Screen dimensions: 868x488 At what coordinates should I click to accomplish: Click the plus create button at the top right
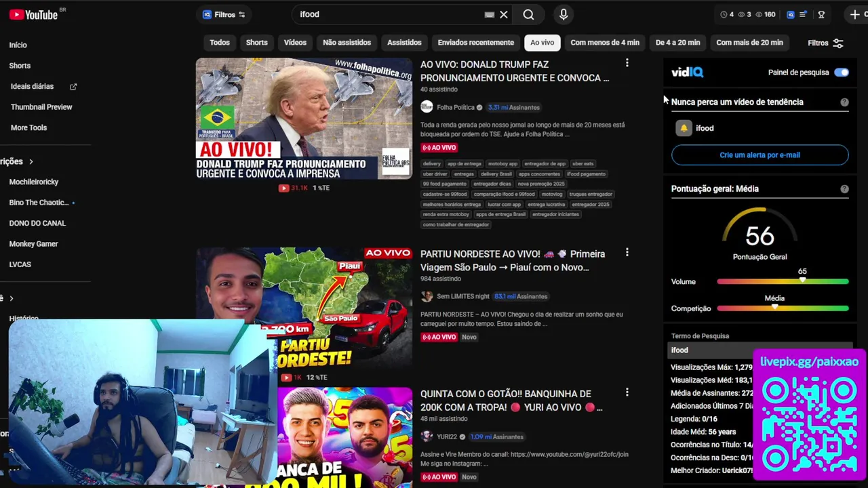(855, 14)
